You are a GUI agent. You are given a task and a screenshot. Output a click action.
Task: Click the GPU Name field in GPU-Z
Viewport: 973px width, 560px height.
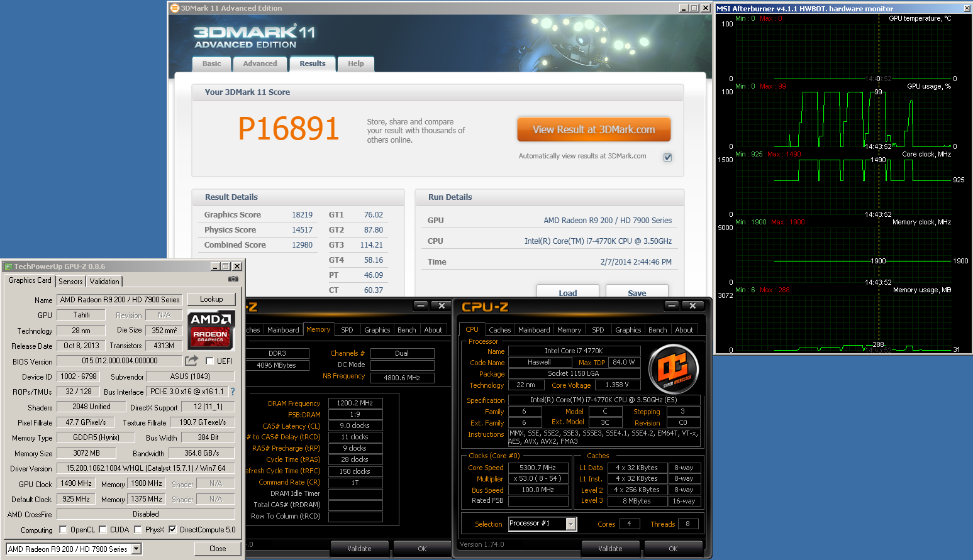pos(120,300)
